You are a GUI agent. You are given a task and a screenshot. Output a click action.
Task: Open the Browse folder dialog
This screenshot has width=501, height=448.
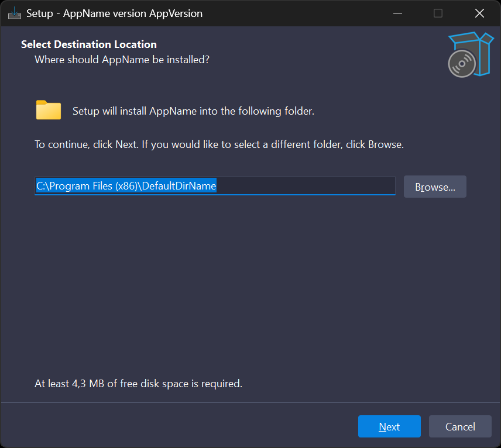pos(435,187)
